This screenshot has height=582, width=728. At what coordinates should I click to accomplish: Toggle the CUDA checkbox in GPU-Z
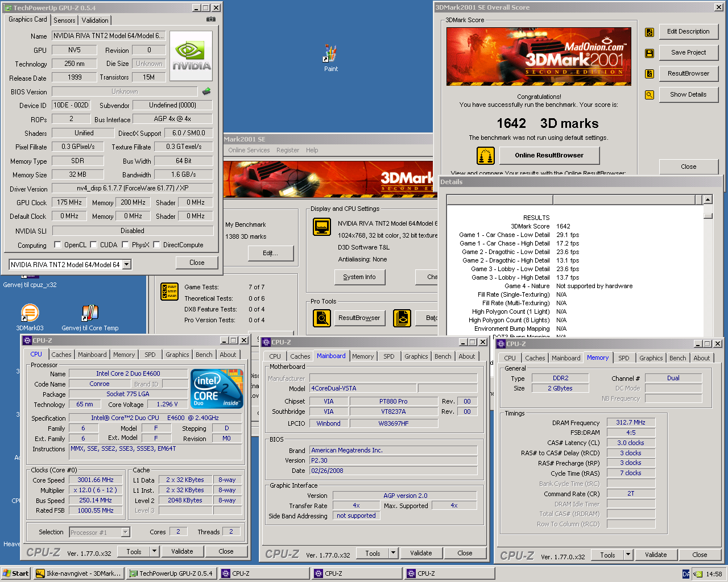[x=93, y=245]
